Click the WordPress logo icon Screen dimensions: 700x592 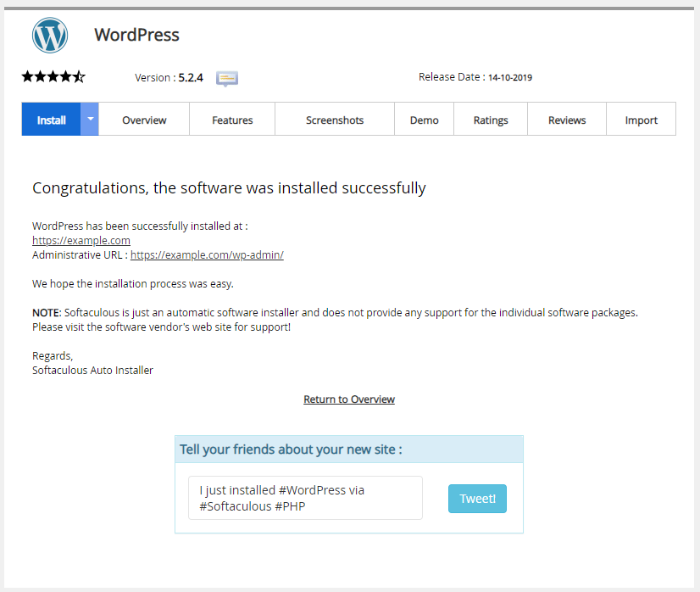click(x=49, y=36)
